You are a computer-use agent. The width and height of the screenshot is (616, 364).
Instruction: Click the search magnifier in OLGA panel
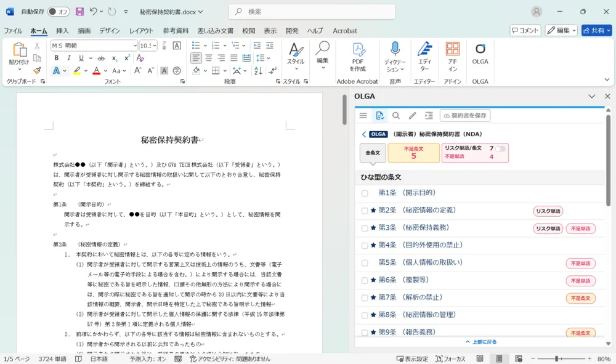pyautogui.click(x=396, y=116)
